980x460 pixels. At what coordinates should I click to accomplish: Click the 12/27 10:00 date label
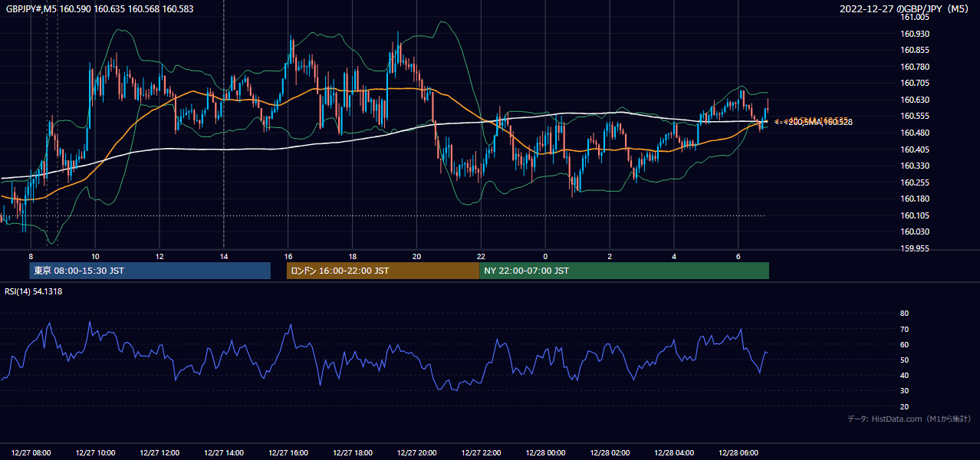[x=96, y=452]
